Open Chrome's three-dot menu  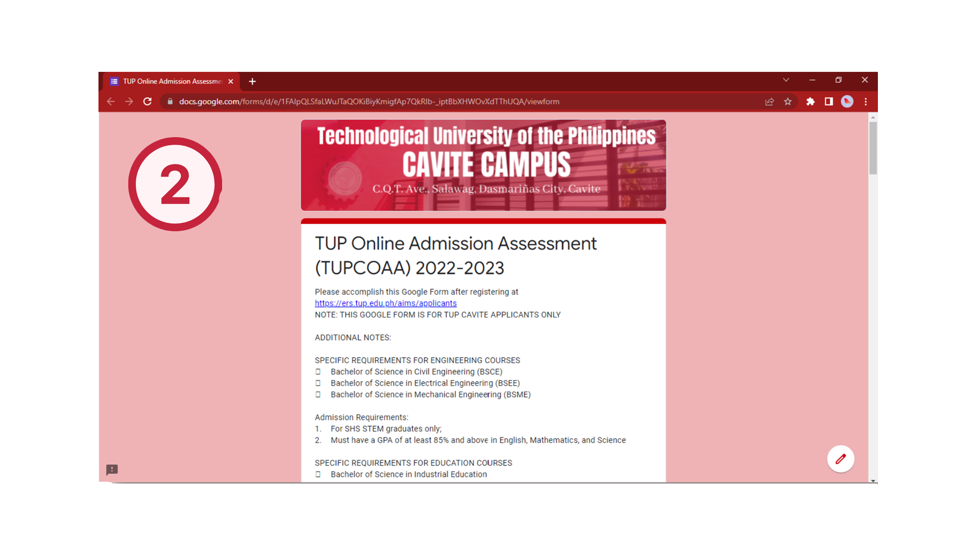click(x=865, y=102)
